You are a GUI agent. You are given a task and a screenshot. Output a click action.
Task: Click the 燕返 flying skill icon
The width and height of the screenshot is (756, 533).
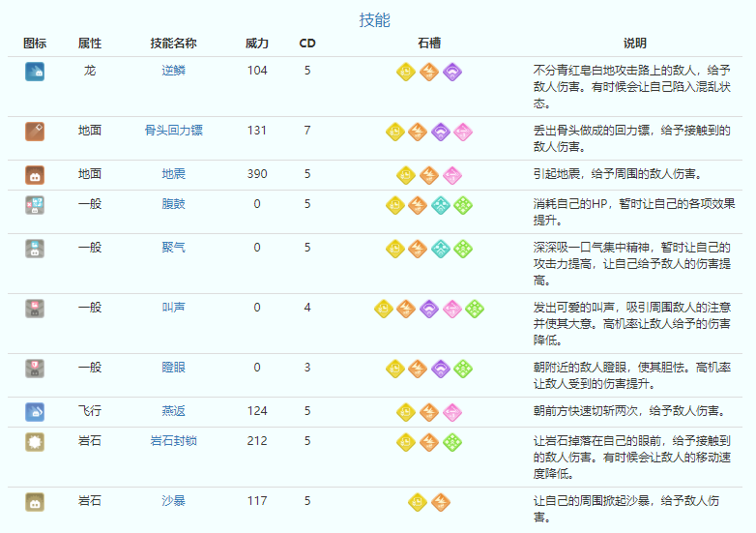tap(35, 412)
